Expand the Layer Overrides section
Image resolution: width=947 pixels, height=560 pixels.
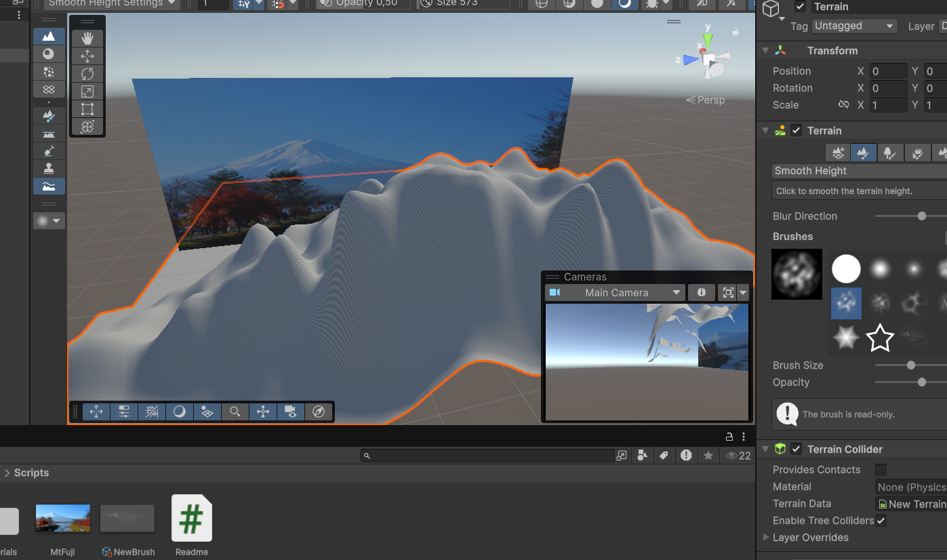click(x=766, y=538)
